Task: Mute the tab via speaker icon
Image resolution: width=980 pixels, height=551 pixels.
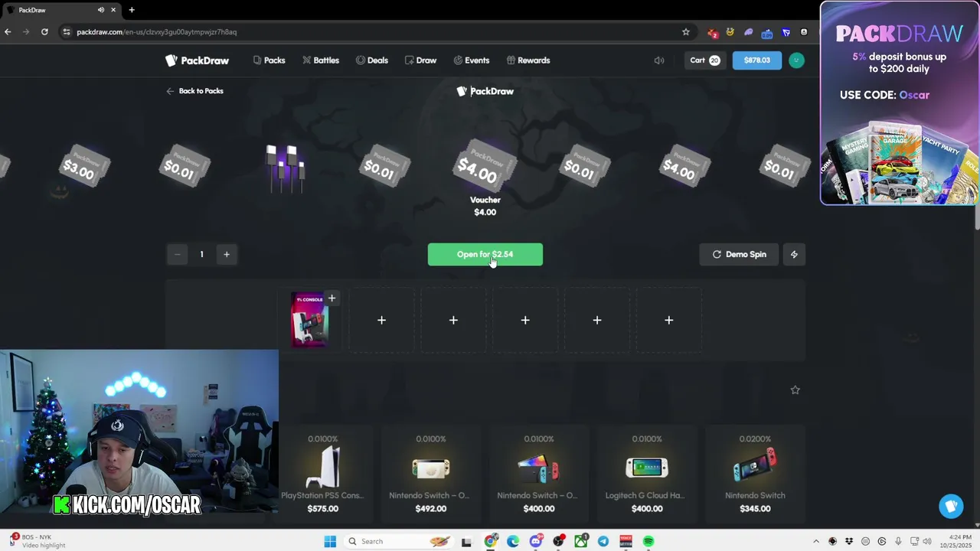Action: (x=101, y=10)
